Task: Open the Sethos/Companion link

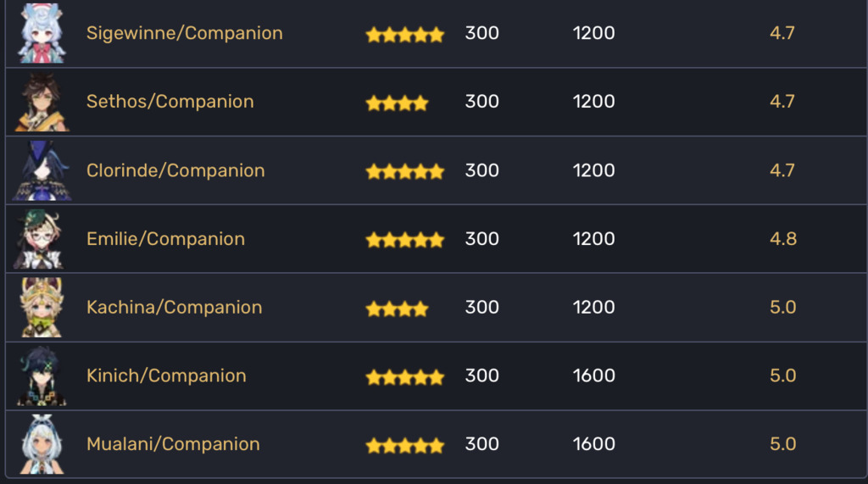Action: pos(170,102)
